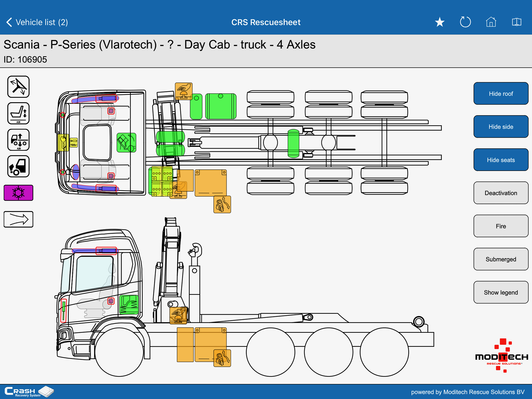Tap purple sensor square on upper seat top view
This screenshot has height=399, width=532.
click(x=111, y=111)
